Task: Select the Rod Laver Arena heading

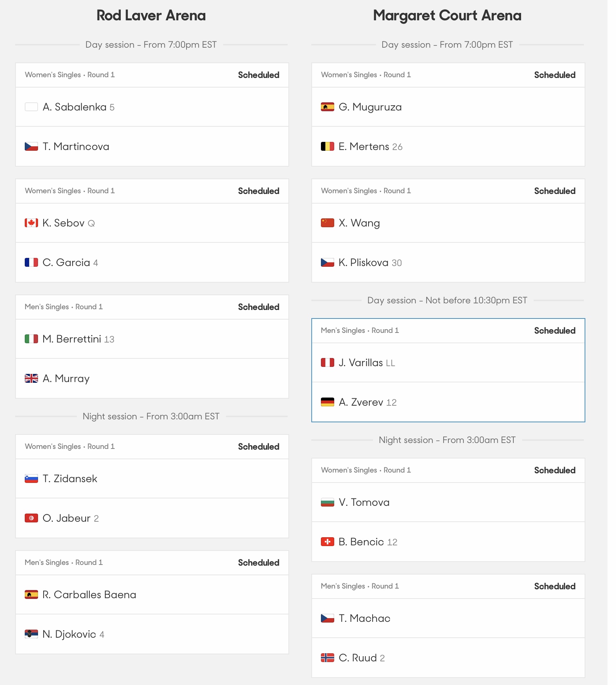Action: (x=151, y=16)
